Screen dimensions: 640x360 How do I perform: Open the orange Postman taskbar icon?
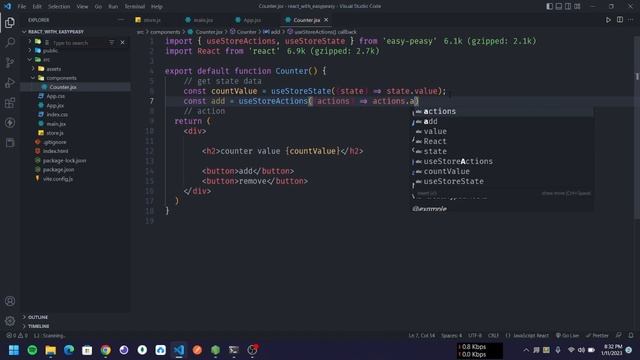point(197,350)
